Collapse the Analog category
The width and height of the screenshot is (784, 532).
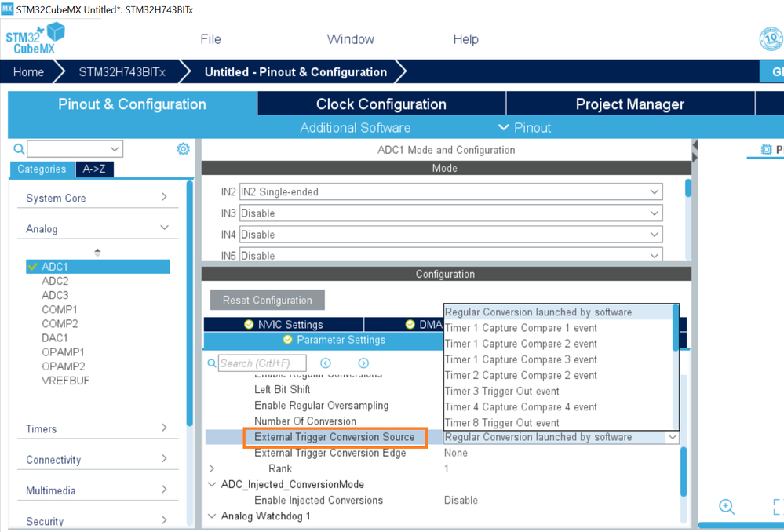click(x=97, y=228)
